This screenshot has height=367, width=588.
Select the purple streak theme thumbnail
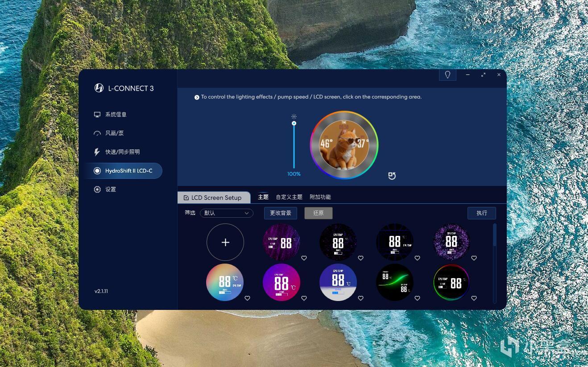click(x=282, y=242)
